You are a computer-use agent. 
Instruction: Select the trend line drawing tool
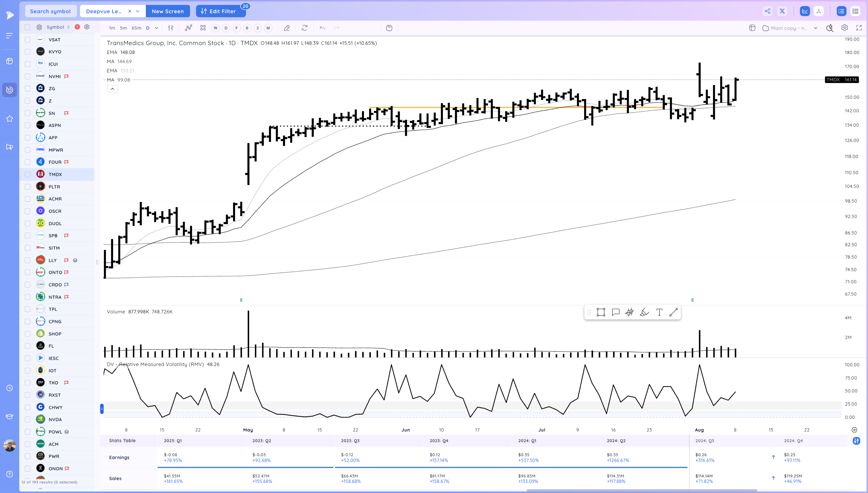674,312
